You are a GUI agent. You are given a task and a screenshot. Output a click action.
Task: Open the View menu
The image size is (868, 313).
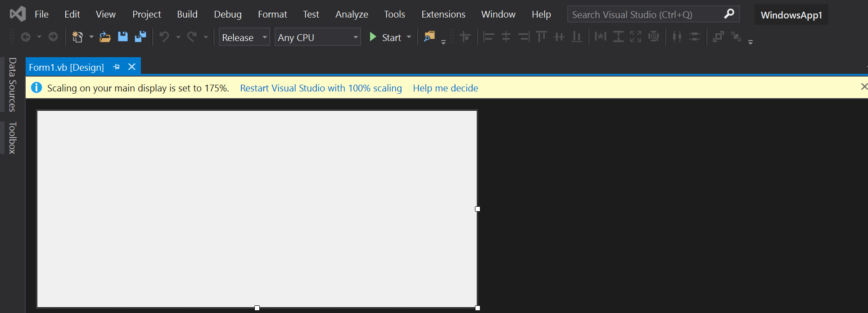pos(106,14)
